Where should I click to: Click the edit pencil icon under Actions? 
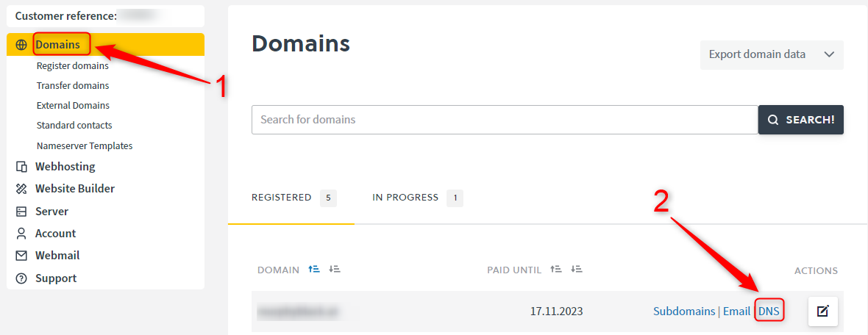pyautogui.click(x=822, y=311)
